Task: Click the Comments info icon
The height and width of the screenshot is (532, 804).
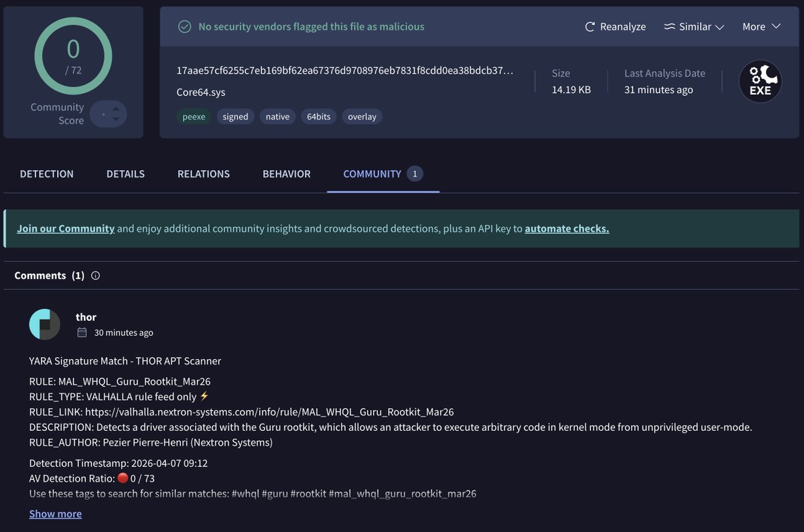Action: pyautogui.click(x=95, y=275)
